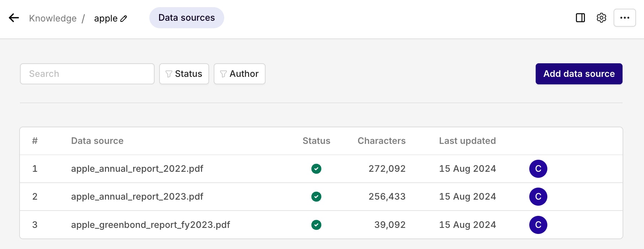This screenshot has height=249, width=644.
Task: Click the Last updated column header
Action: point(467,141)
